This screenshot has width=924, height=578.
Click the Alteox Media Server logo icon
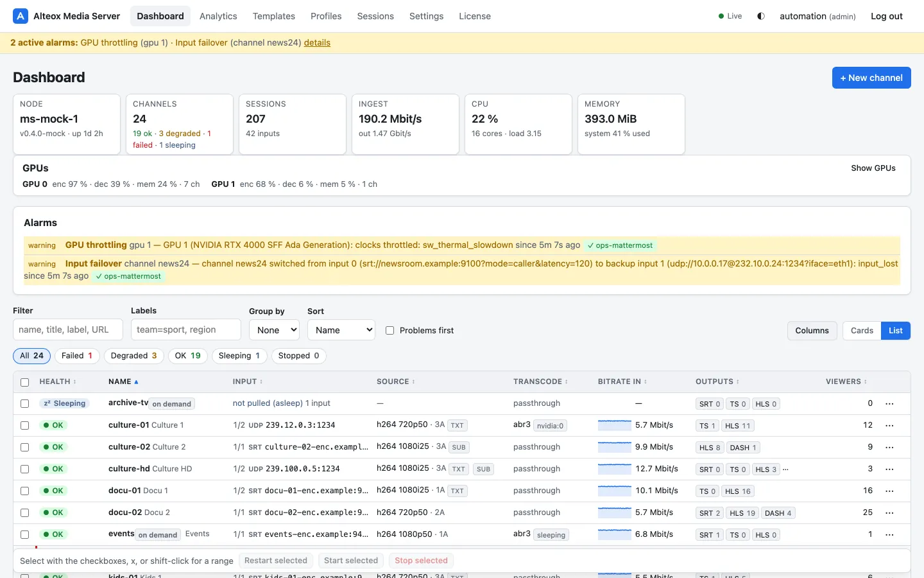tap(21, 16)
